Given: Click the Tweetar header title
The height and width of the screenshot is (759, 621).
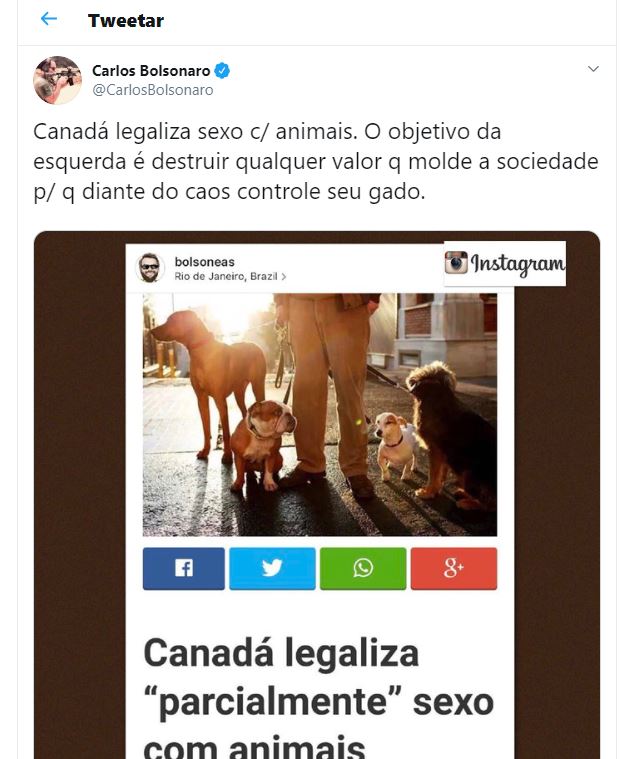Looking at the screenshot, I should point(126,21).
